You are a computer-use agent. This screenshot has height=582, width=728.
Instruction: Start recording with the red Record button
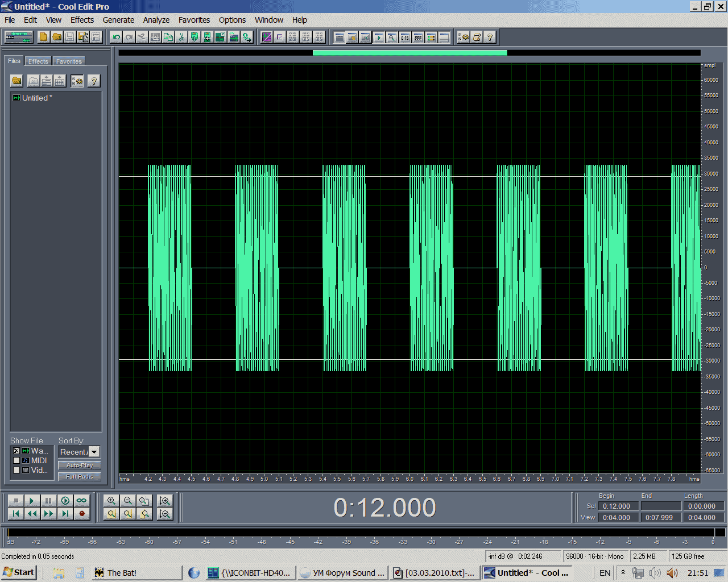pos(82,514)
